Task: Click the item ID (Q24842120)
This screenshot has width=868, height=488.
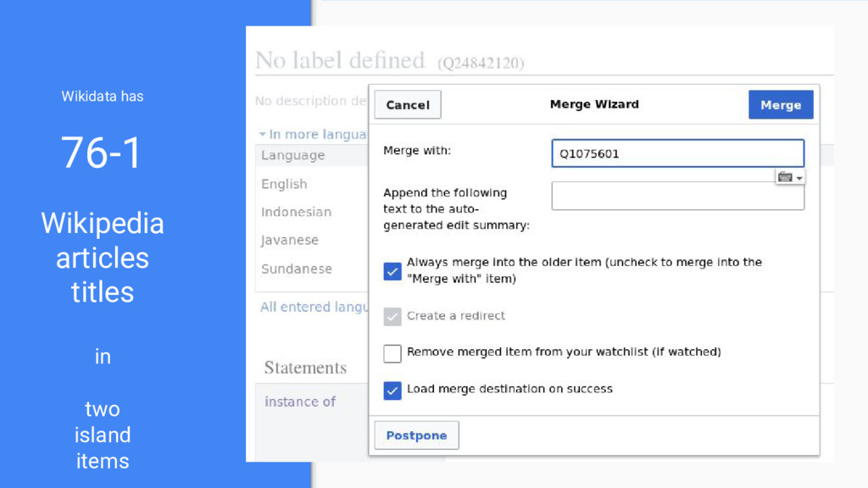Action: click(x=481, y=63)
